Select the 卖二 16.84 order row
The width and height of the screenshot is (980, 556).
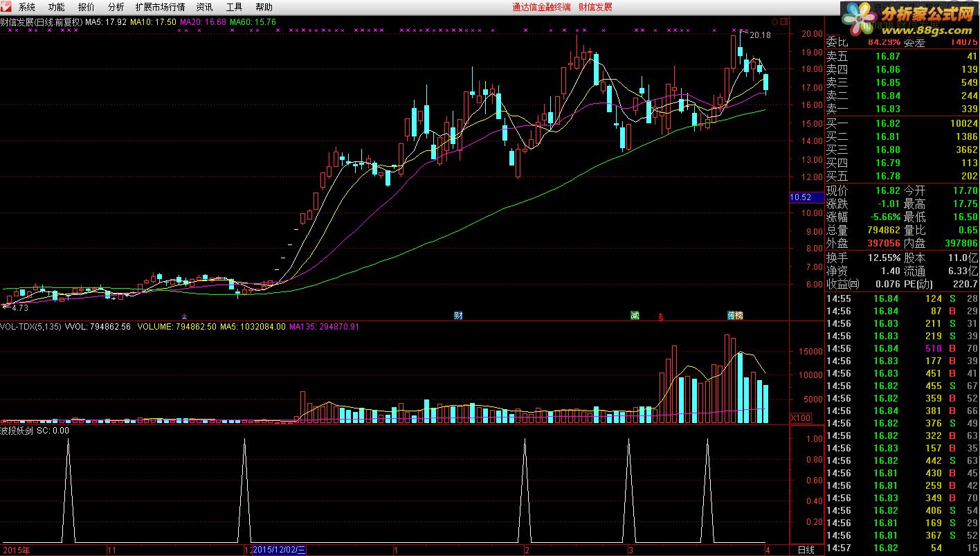(902, 96)
